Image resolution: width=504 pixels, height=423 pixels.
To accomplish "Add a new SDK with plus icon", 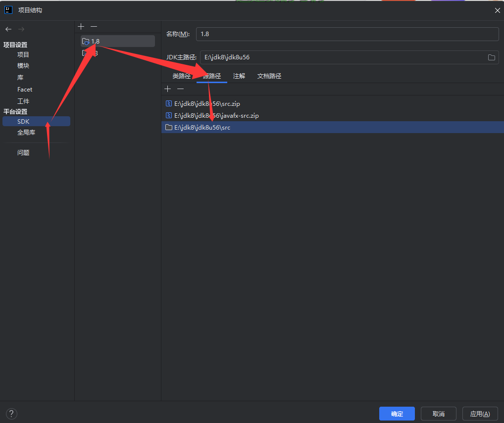I will tap(81, 26).
